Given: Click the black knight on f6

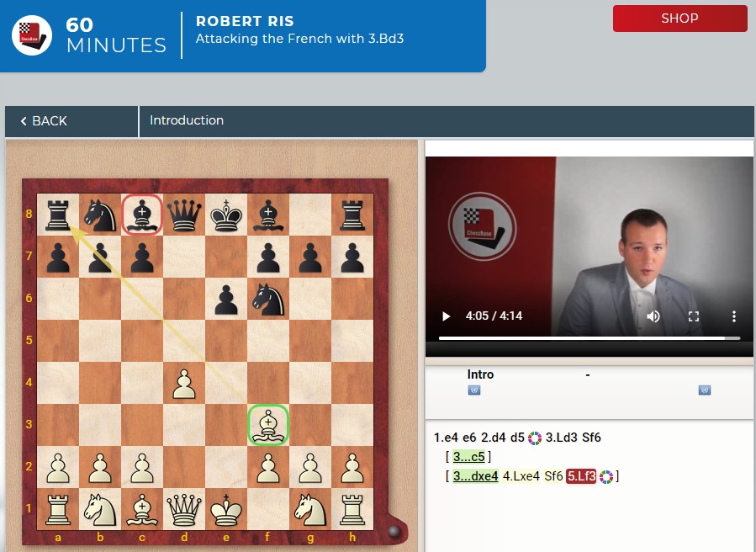Looking at the screenshot, I should coord(268,299).
